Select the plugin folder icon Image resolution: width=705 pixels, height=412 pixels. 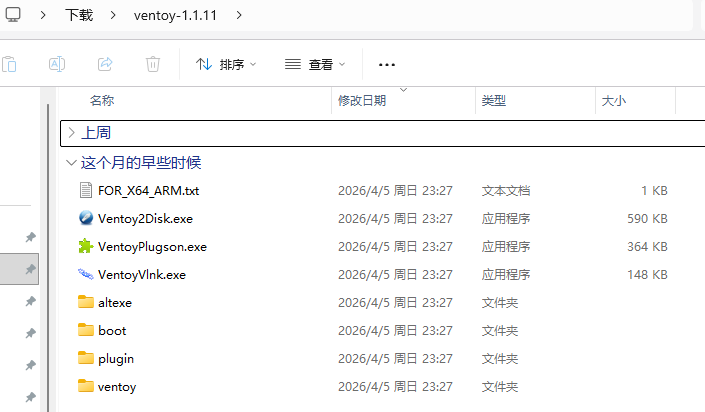pyautogui.click(x=85, y=358)
